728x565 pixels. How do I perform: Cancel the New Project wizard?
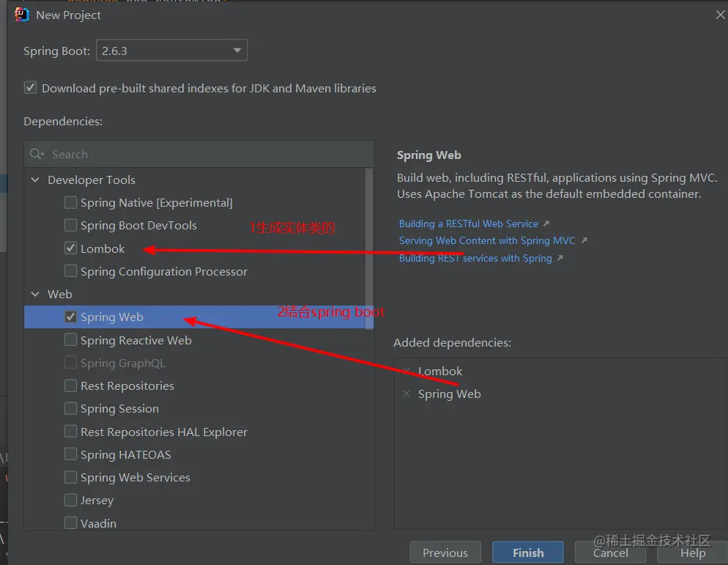(610, 553)
